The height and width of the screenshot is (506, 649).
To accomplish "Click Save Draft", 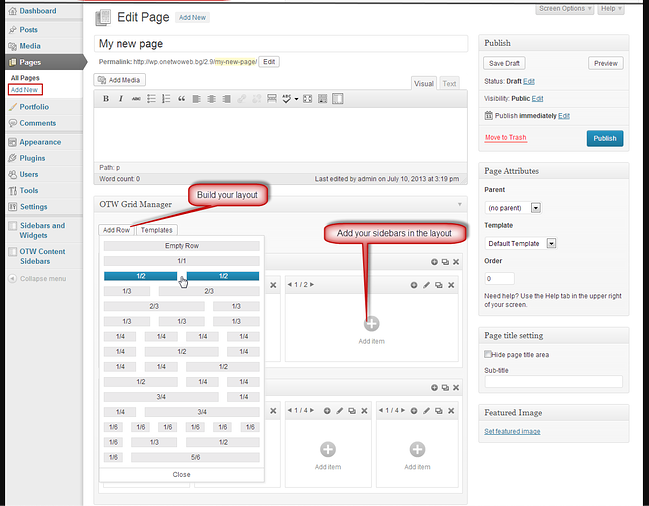I will click(504, 63).
